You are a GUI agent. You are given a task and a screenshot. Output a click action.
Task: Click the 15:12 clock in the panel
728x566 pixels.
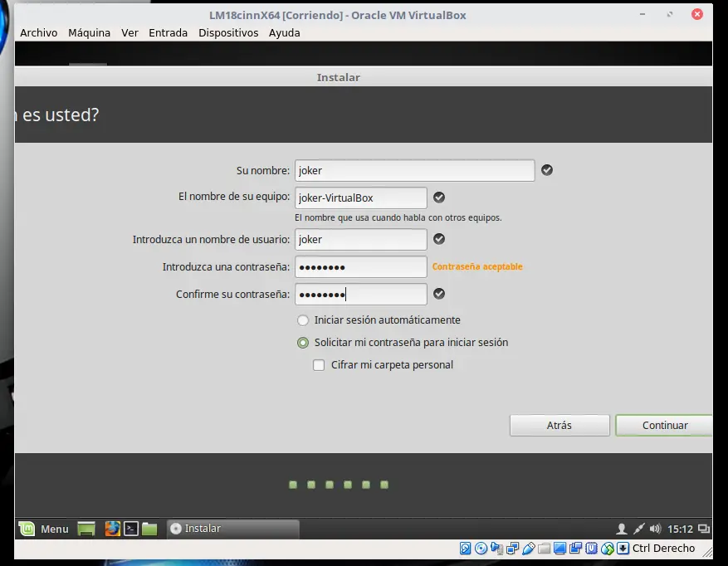click(680, 529)
